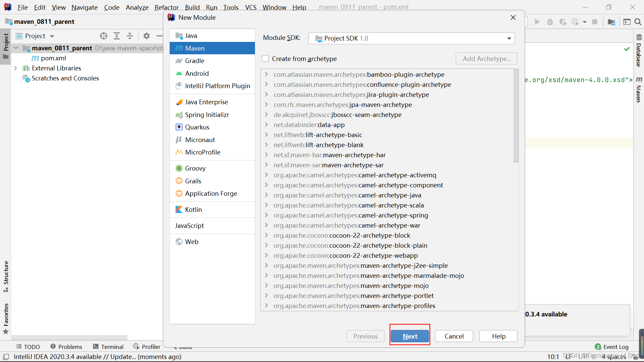Open the File menu
The width and height of the screenshot is (644, 362).
pyautogui.click(x=22, y=7)
